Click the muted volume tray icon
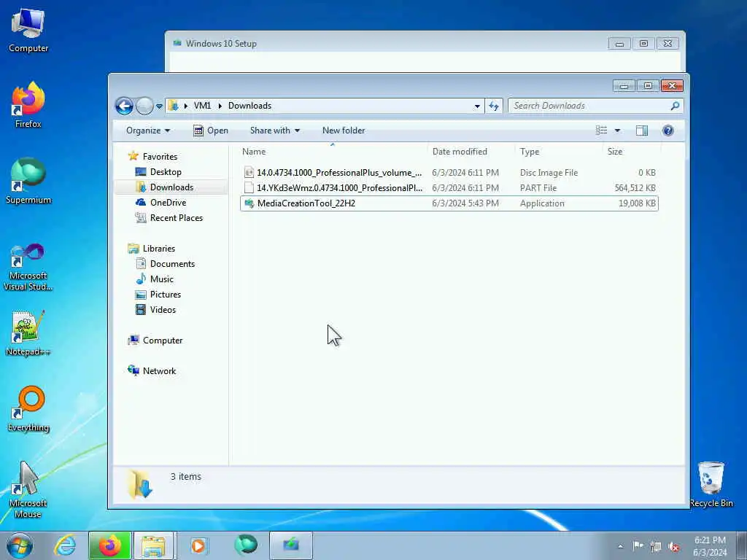 pos(673,547)
